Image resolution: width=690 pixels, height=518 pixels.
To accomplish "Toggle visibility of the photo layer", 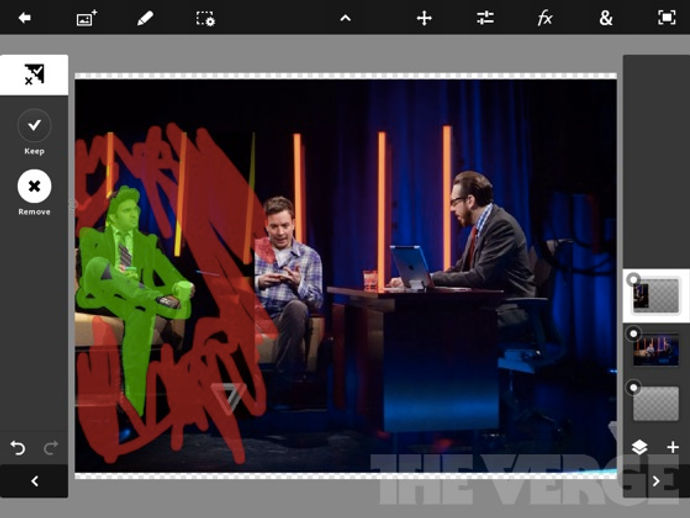I will [x=633, y=334].
